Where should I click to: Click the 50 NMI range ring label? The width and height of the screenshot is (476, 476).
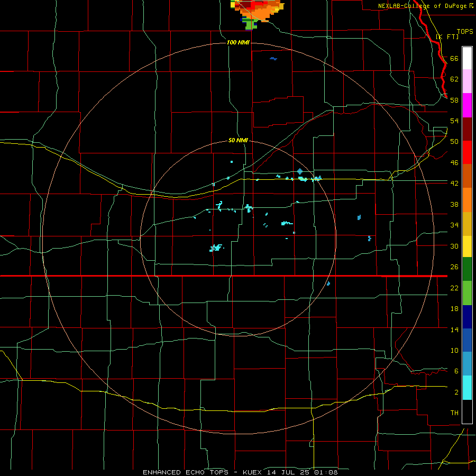238,141
